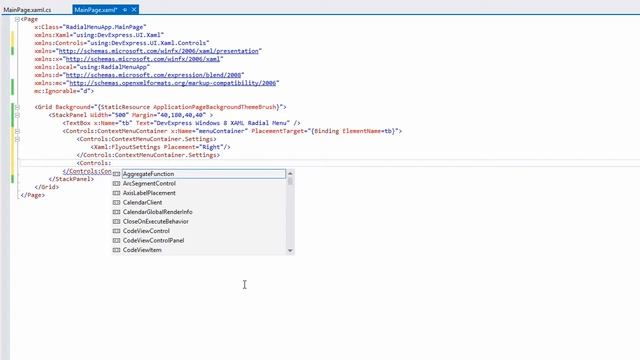Click the mc:Ignorable="d" line
640x360 pixels.
(x=64, y=91)
